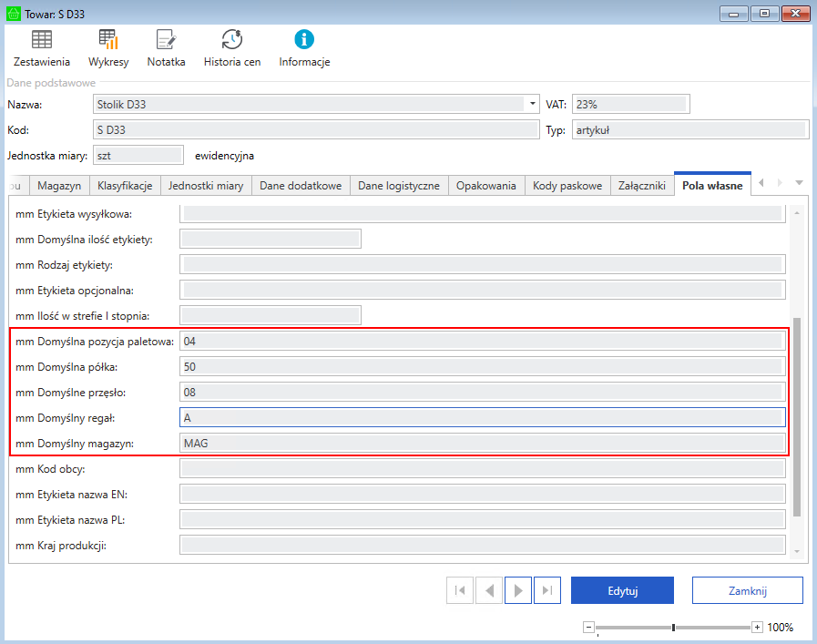Open the Zestawienia table icon
The height and width of the screenshot is (644, 817).
[42, 48]
